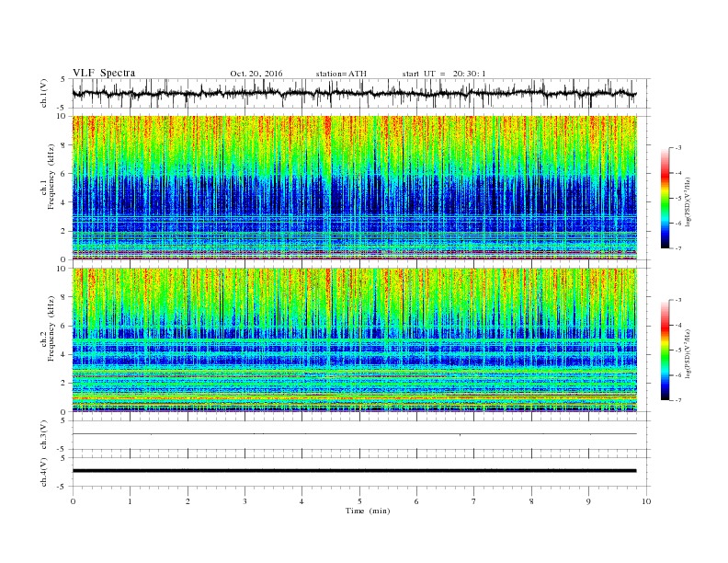Select the date text "Oct. 20, 2016"
Viewport: 728px width, 563px height.
coord(256,74)
